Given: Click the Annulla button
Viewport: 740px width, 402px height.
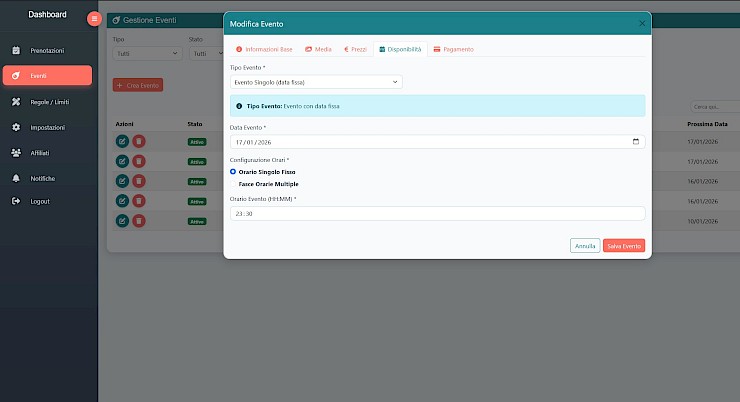Looking at the screenshot, I should (585, 246).
